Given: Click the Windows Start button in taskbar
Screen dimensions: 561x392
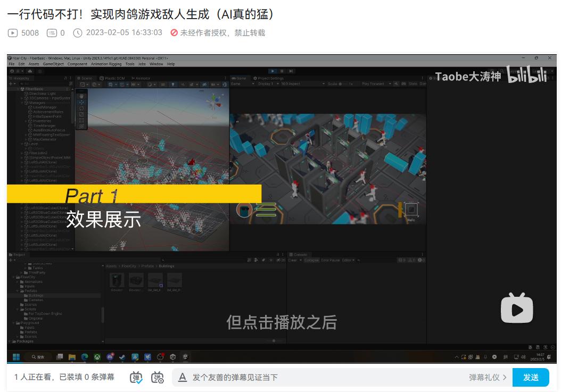Looking at the screenshot, I should 16,356.
